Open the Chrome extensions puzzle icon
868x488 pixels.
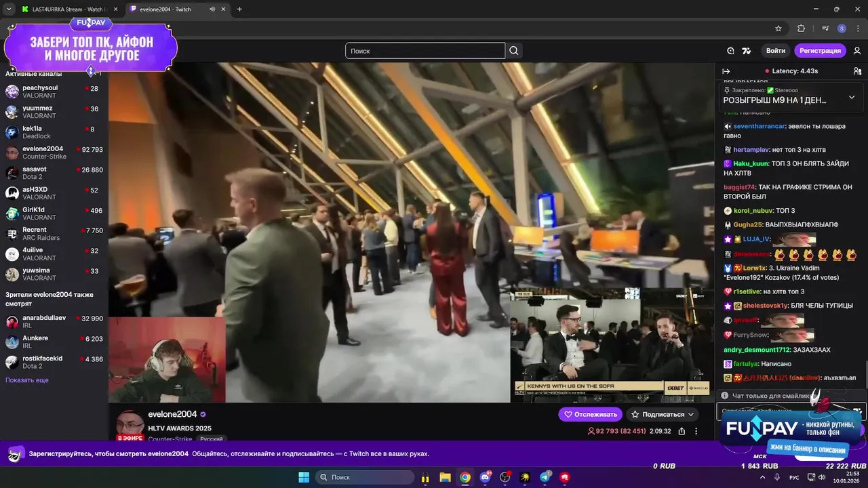click(801, 28)
